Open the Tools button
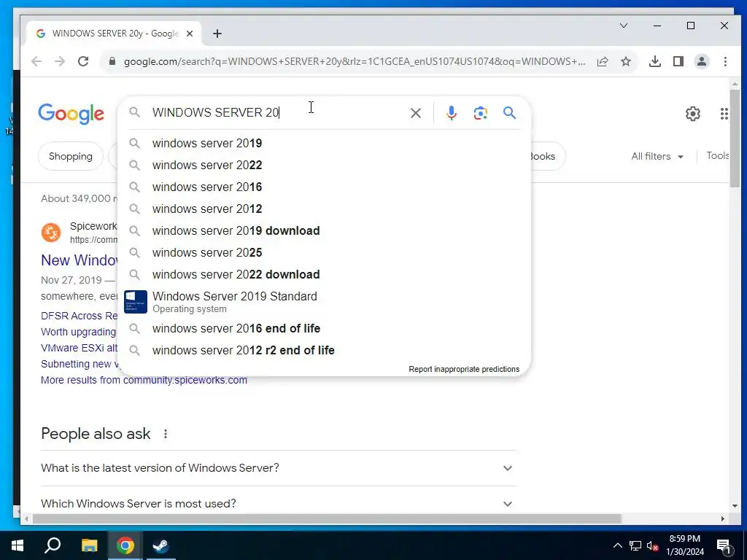747x560 pixels. pos(718,156)
